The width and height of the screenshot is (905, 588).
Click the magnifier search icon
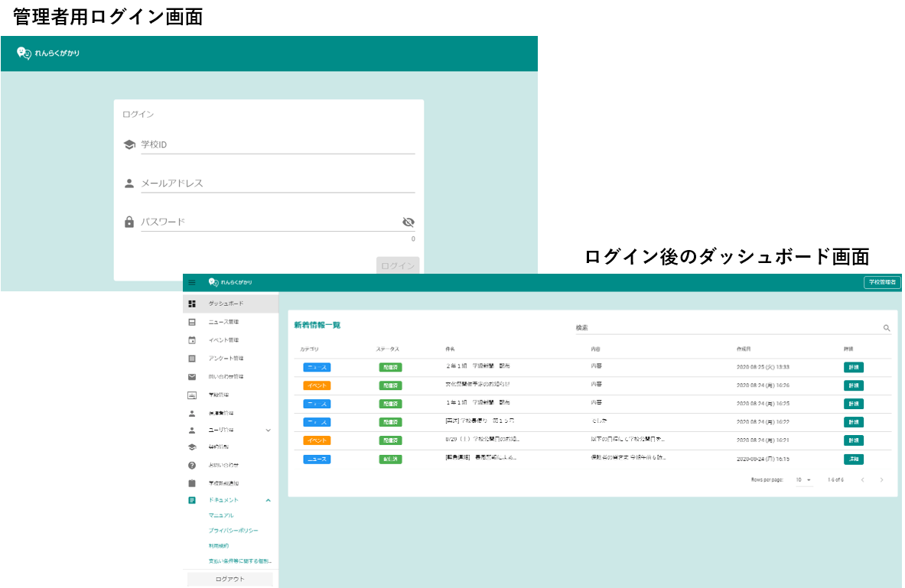click(x=887, y=328)
